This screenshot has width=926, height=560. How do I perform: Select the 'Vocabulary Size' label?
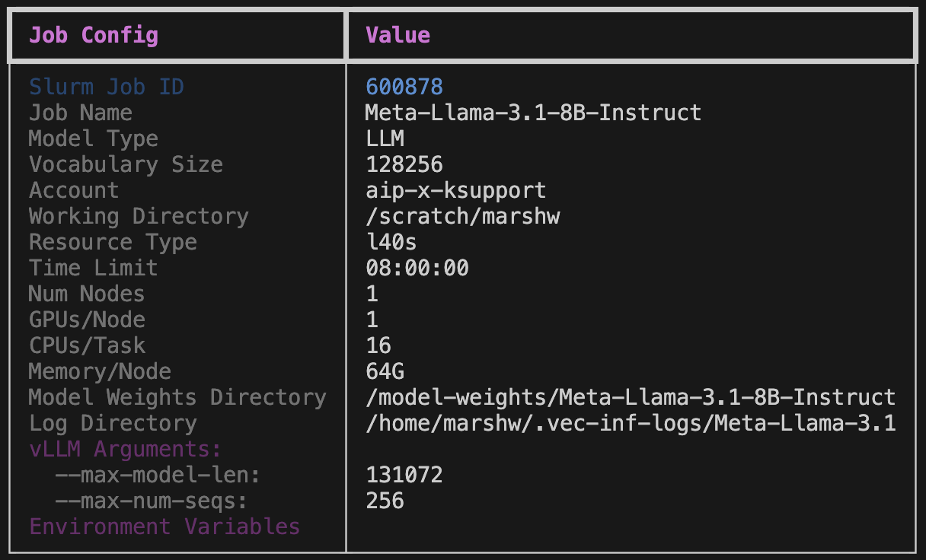click(x=126, y=164)
